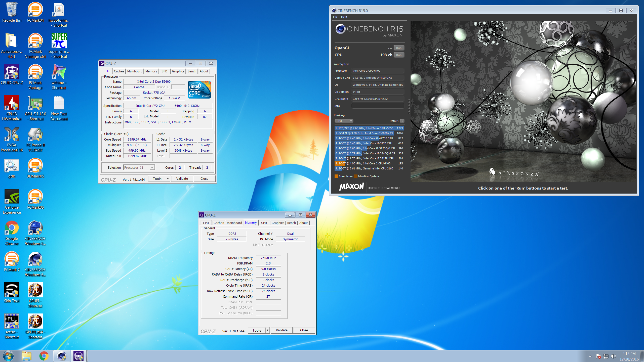Image resolution: width=644 pixels, height=362 pixels.
Task: Open the network icon in system tray
Action: click(606, 356)
